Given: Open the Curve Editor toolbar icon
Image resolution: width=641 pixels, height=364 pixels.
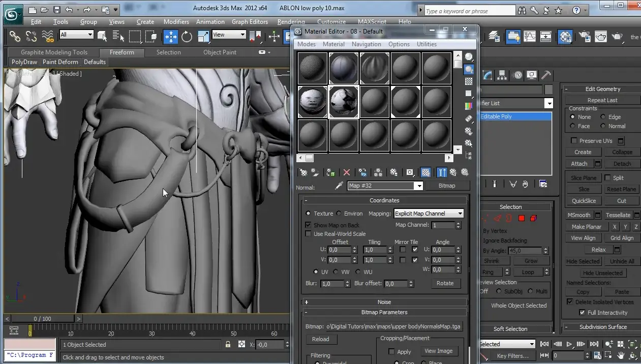Looking at the screenshot, I should 530,36.
